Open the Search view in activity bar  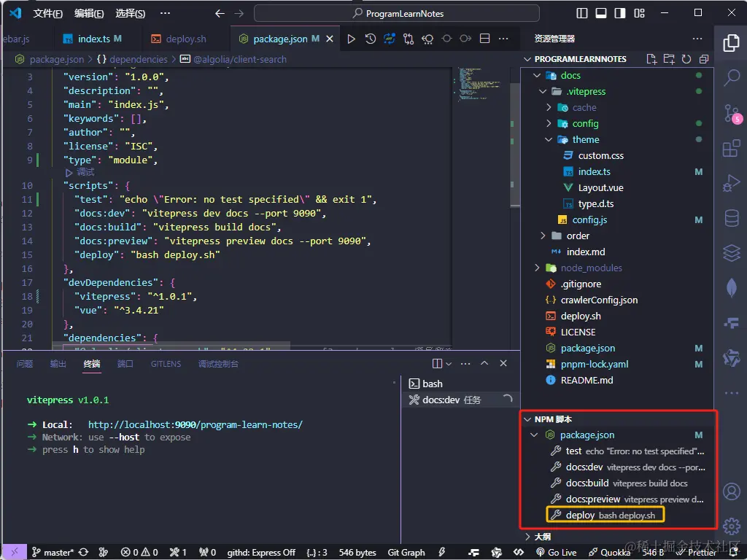point(731,77)
